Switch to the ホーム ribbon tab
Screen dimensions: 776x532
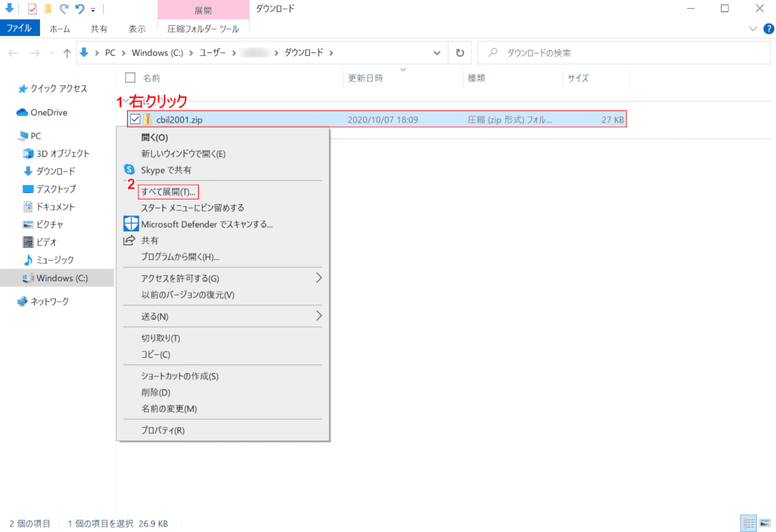point(60,29)
